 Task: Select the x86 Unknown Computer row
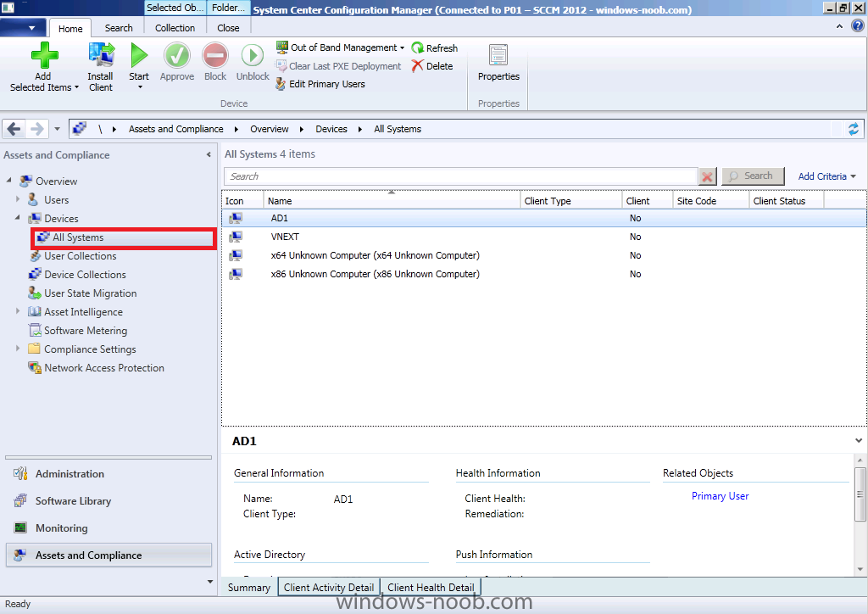coord(544,274)
